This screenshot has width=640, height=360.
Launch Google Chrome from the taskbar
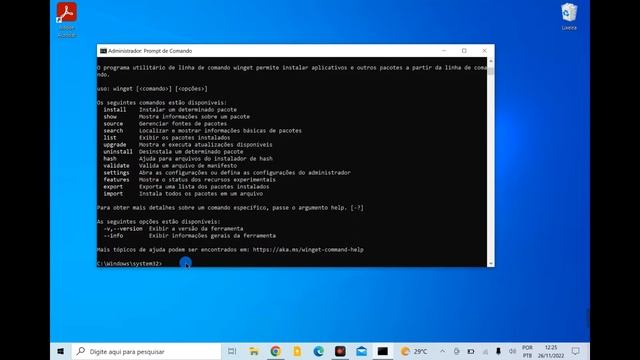coord(276,351)
